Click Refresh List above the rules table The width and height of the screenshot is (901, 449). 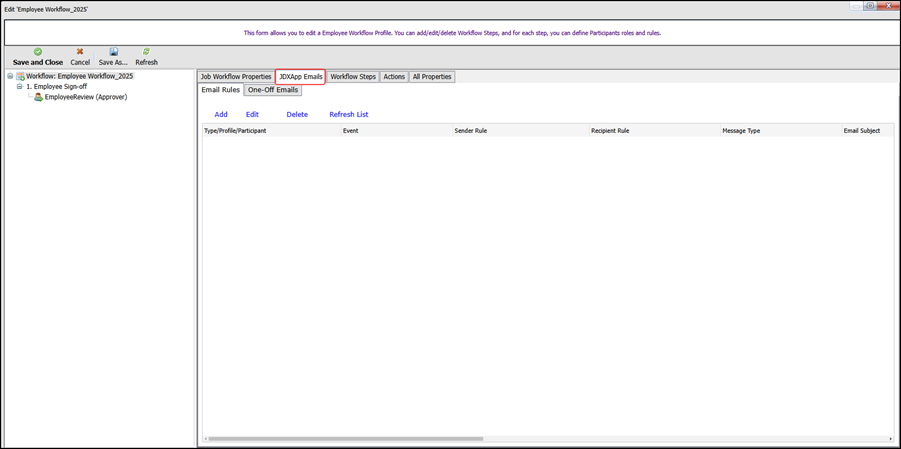coord(349,115)
